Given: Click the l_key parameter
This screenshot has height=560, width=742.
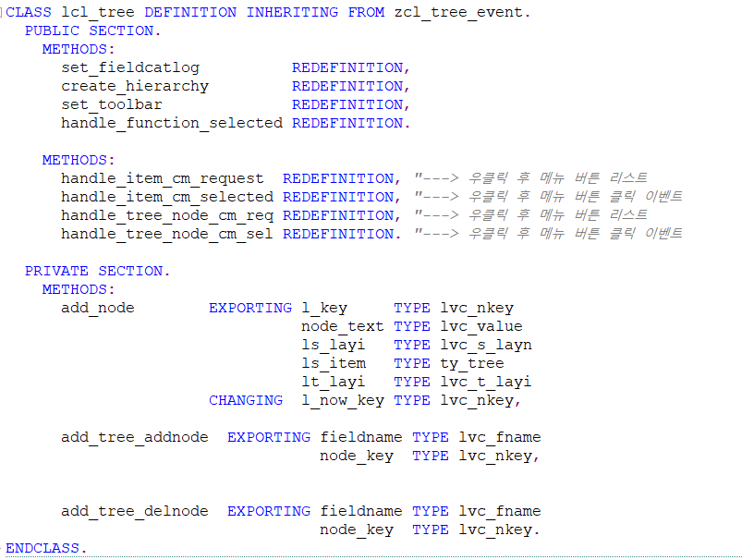Looking at the screenshot, I should (x=324, y=308).
